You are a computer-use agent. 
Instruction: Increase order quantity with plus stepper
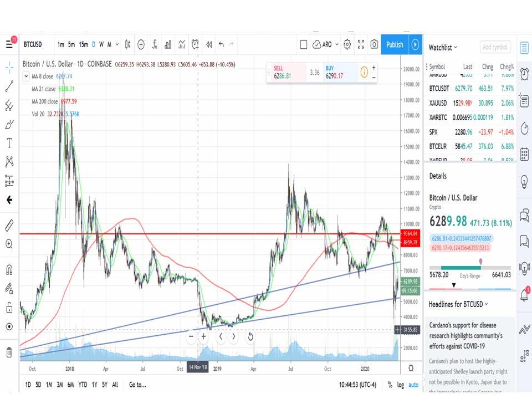tap(374, 68)
